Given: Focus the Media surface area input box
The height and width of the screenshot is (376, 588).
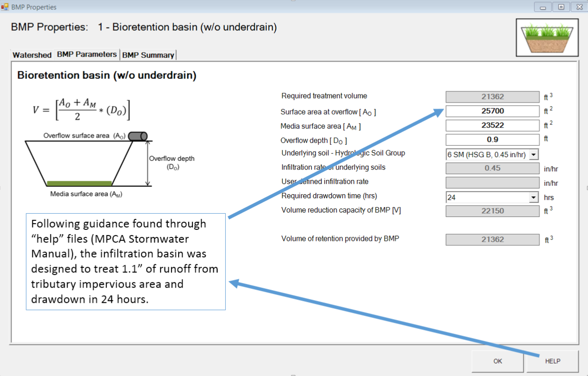Looking at the screenshot, I should pos(492,125).
